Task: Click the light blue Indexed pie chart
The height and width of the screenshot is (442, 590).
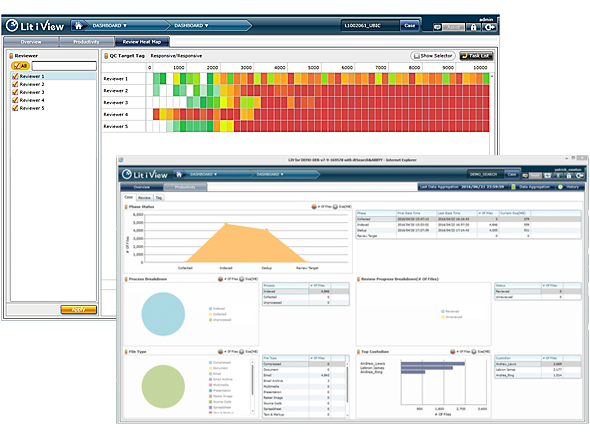Action: pos(163,314)
